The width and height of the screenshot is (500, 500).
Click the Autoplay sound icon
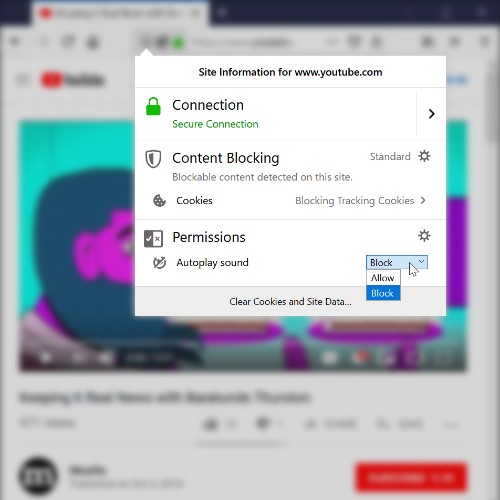tap(159, 263)
